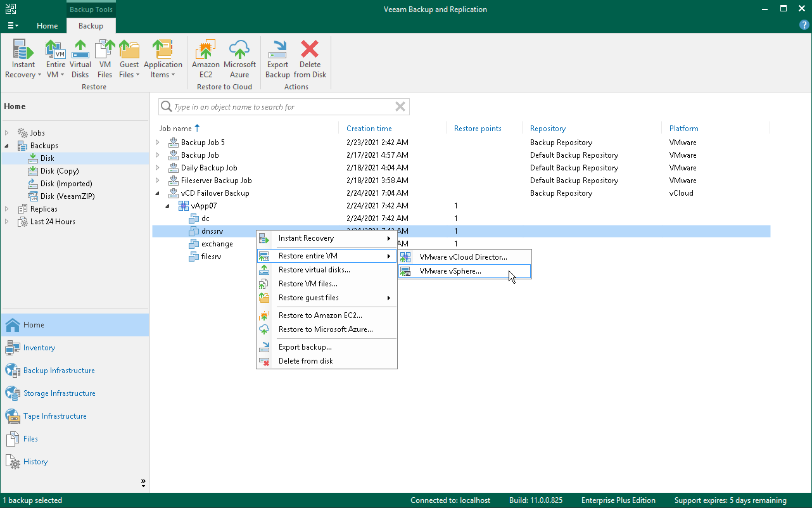This screenshot has height=508, width=812.
Task: Open Help via the question mark button
Action: click(x=804, y=24)
